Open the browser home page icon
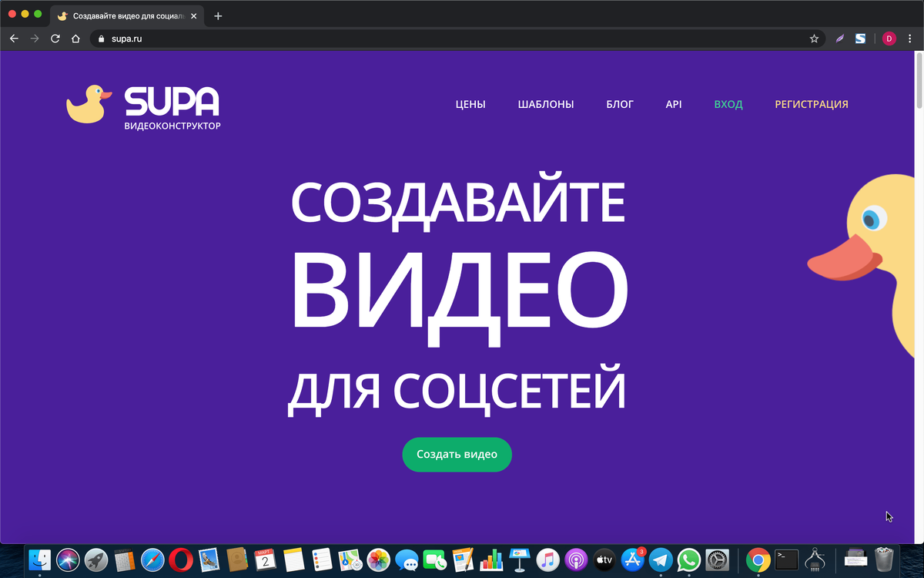Image resolution: width=924 pixels, height=578 pixels. point(75,39)
